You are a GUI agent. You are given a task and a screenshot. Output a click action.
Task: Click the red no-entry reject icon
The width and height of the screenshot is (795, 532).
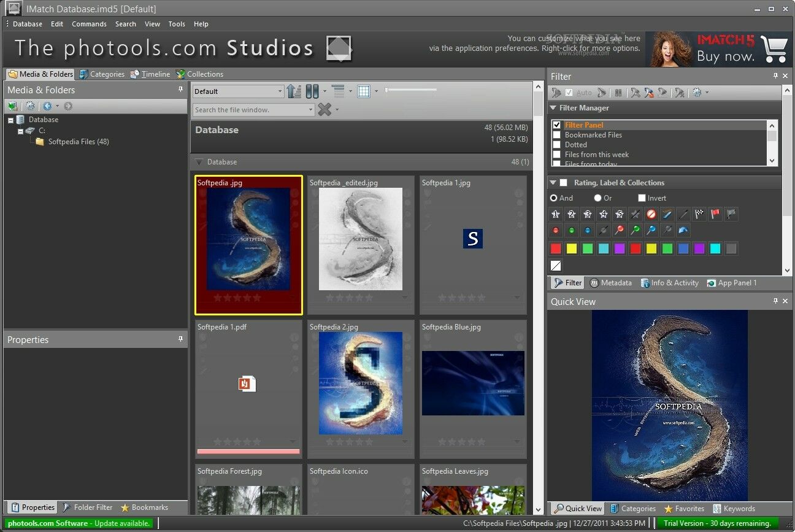(651, 214)
